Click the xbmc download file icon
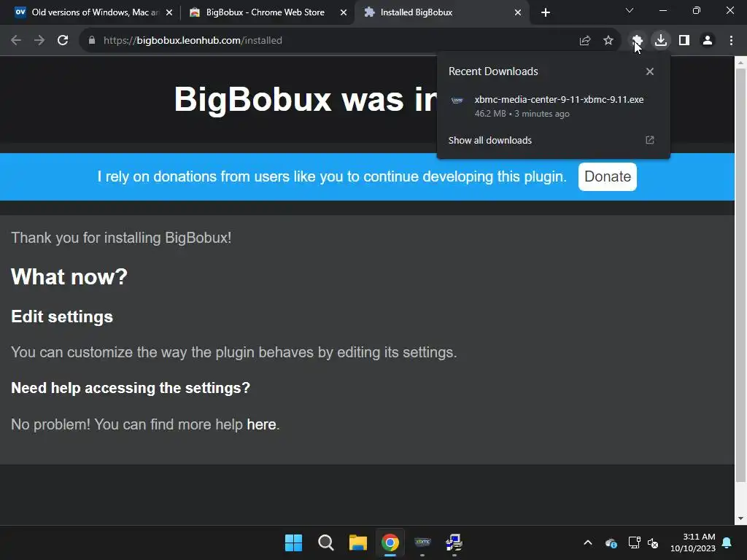Viewport: 747px width, 560px height. coord(457,100)
